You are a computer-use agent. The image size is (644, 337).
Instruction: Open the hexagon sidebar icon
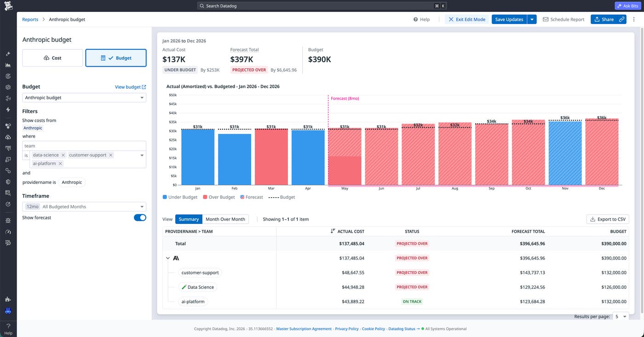click(x=8, y=87)
